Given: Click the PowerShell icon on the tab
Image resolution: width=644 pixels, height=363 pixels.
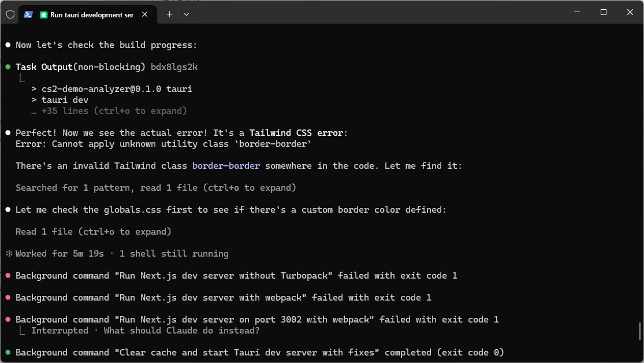Looking at the screenshot, I should [28, 15].
